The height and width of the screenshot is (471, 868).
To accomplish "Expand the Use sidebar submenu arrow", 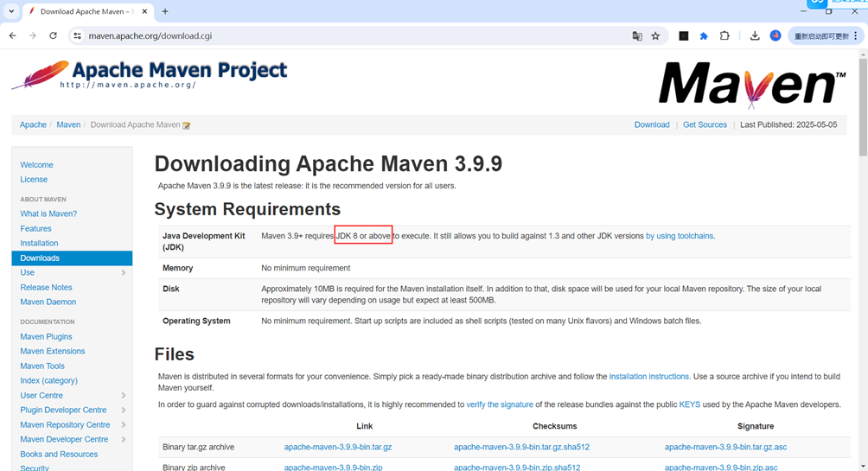I will [x=124, y=273].
